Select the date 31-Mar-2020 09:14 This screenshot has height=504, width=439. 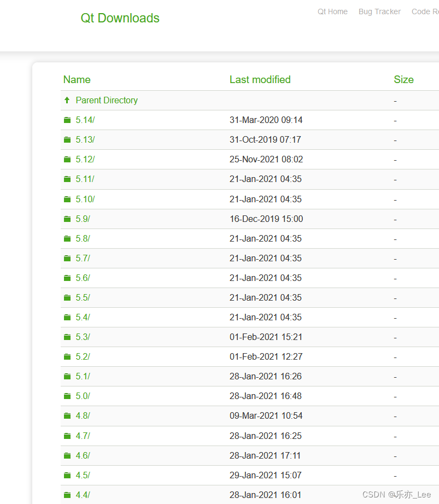(266, 120)
